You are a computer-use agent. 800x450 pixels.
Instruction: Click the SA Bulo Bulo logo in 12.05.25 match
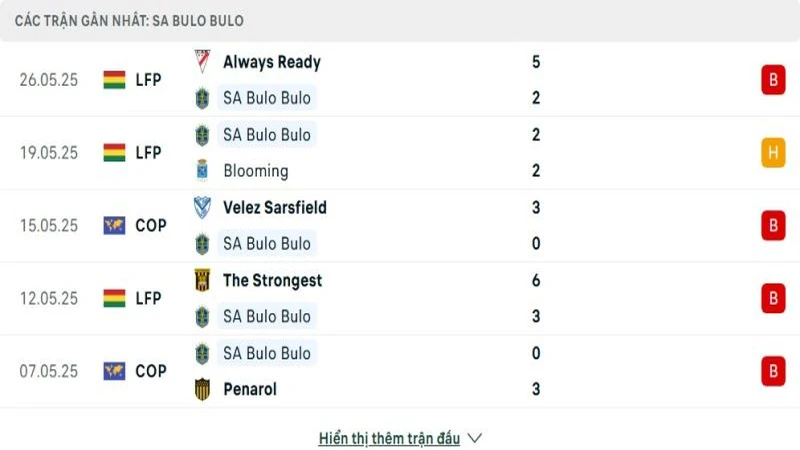(202, 317)
